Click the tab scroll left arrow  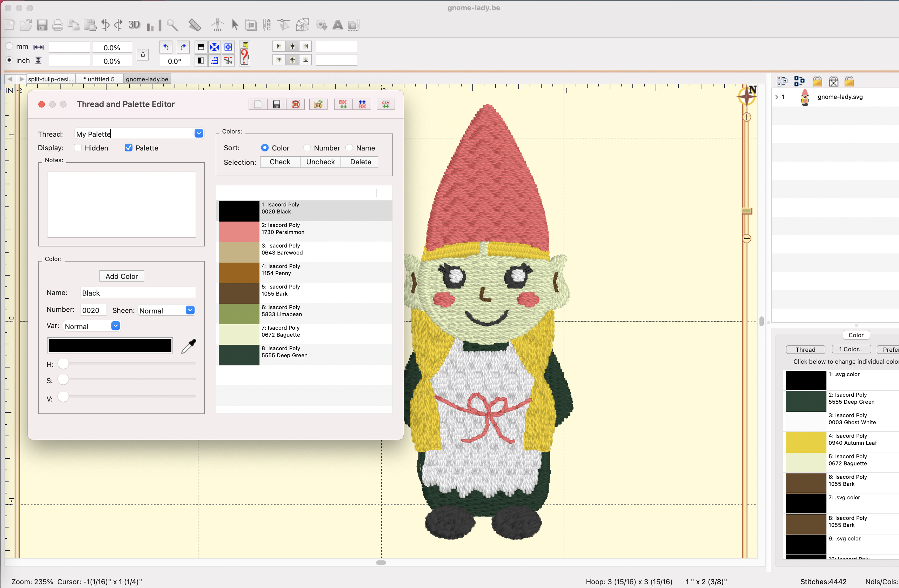(10, 79)
